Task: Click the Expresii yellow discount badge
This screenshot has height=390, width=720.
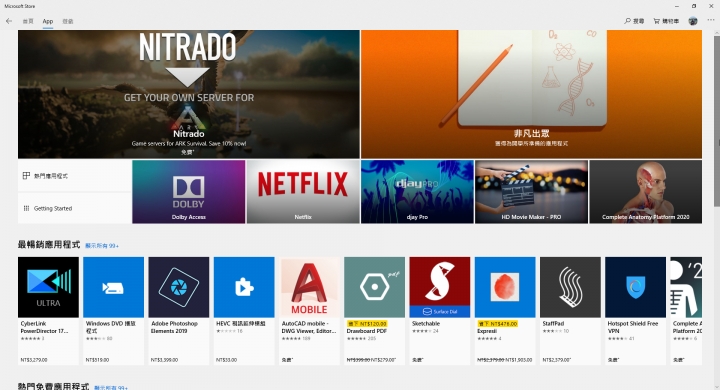Action: (x=498, y=323)
